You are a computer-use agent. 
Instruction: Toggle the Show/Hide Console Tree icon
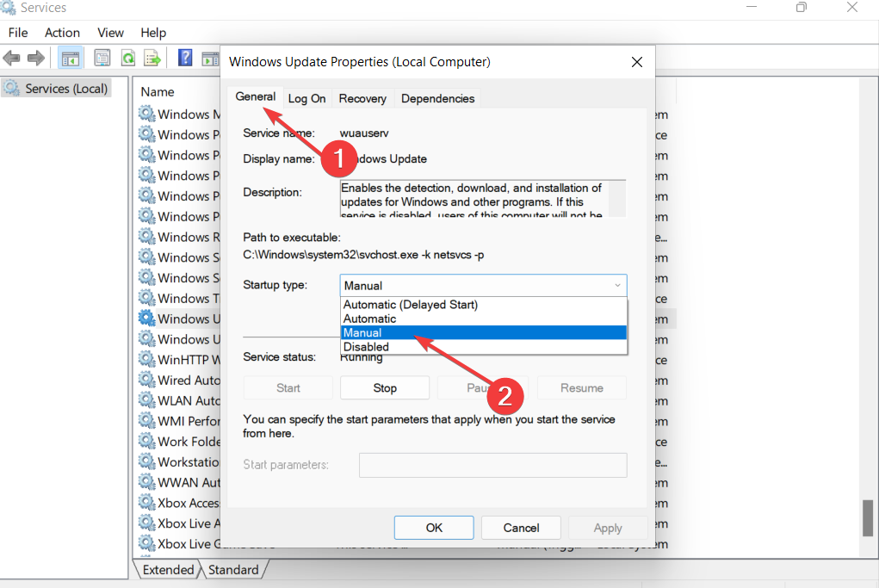pyautogui.click(x=70, y=57)
